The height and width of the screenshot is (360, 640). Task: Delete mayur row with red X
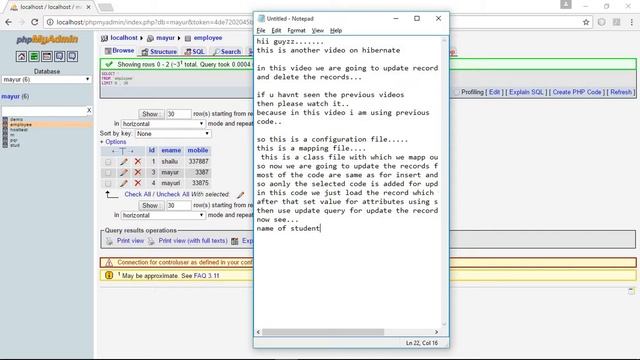tap(138, 172)
